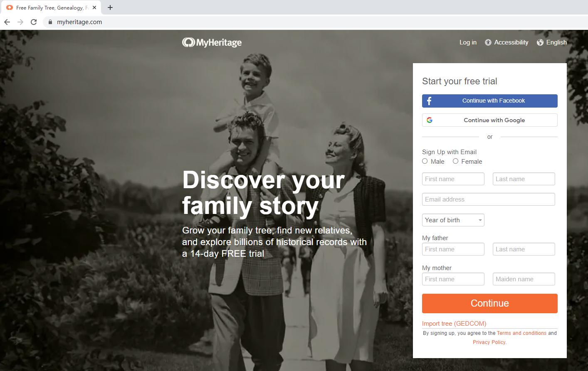Viewport: 588px width, 371px height.
Task: Continue with Facebook button
Action: 490,101
